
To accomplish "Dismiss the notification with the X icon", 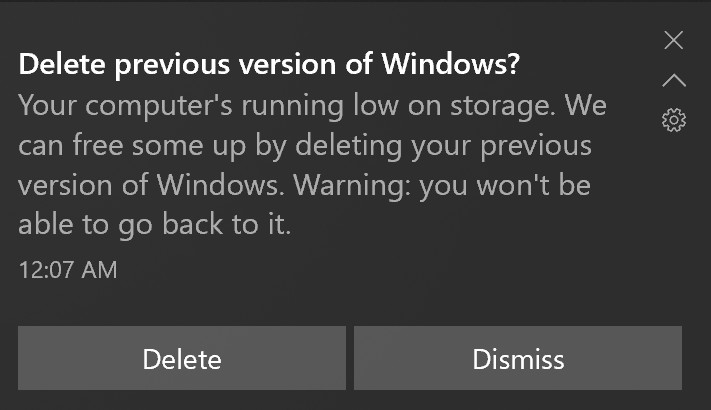I will [674, 40].
